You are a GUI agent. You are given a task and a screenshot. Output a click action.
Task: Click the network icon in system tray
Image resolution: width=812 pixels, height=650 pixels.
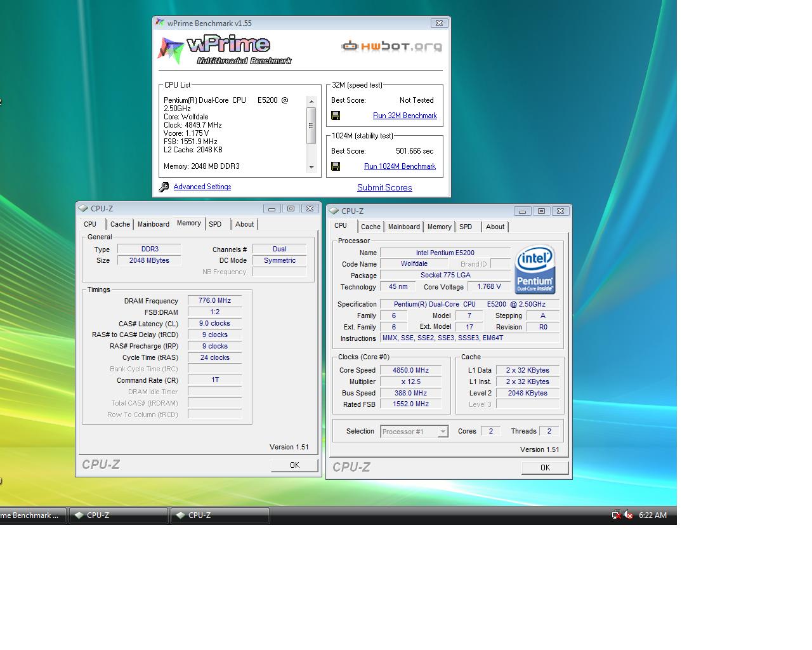coord(616,515)
